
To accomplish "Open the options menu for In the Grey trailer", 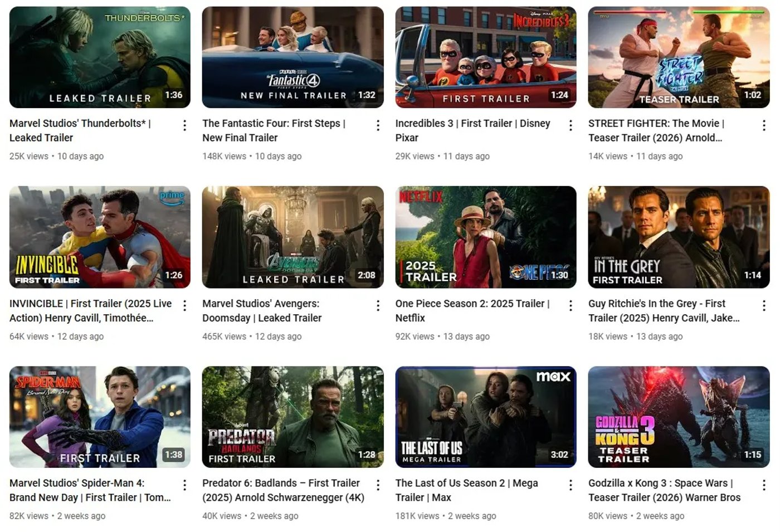I will click(x=764, y=306).
